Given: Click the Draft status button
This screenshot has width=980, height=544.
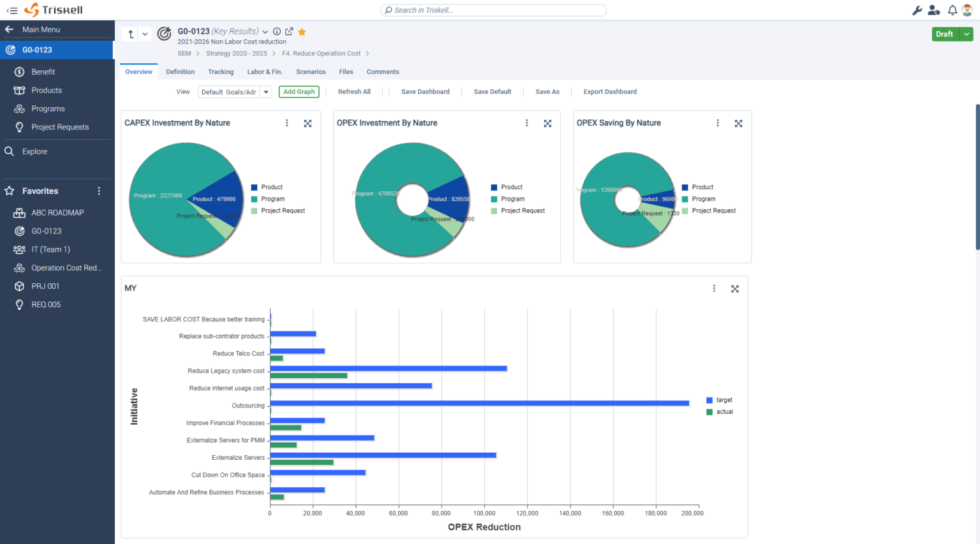Looking at the screenshot, I should [946, 34].
